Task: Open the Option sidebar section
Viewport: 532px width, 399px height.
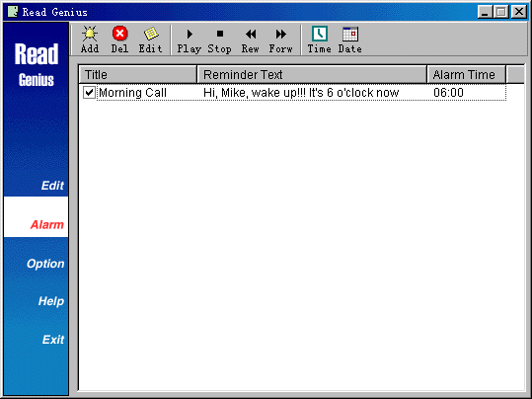Action: [x=45, y=264]
